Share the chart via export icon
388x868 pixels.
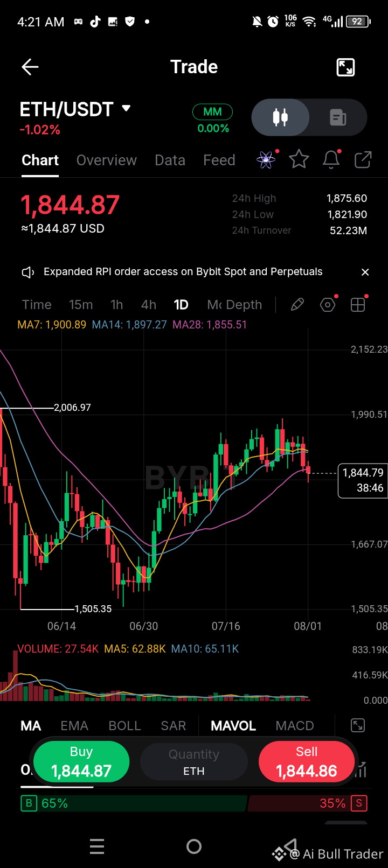[x=363, y=159]
